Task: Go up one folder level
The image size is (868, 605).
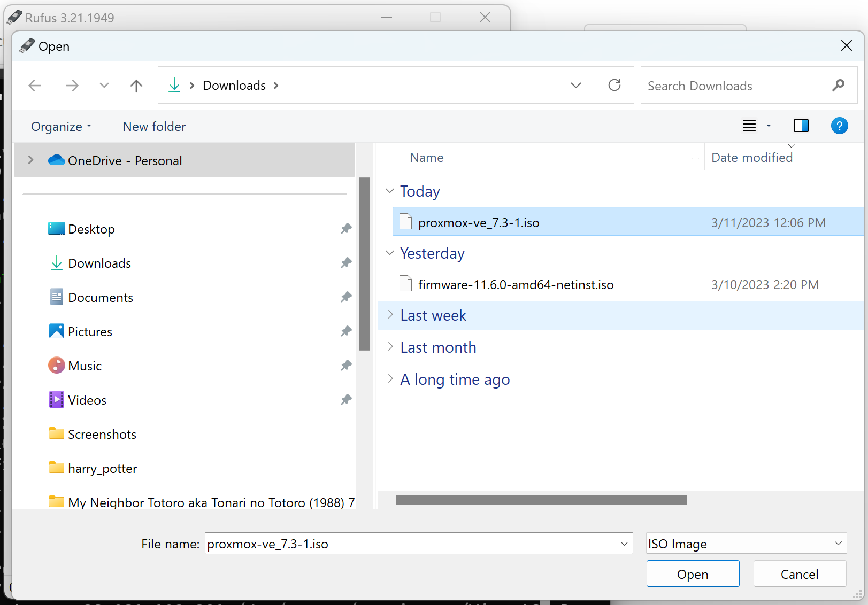Action: 136,86
